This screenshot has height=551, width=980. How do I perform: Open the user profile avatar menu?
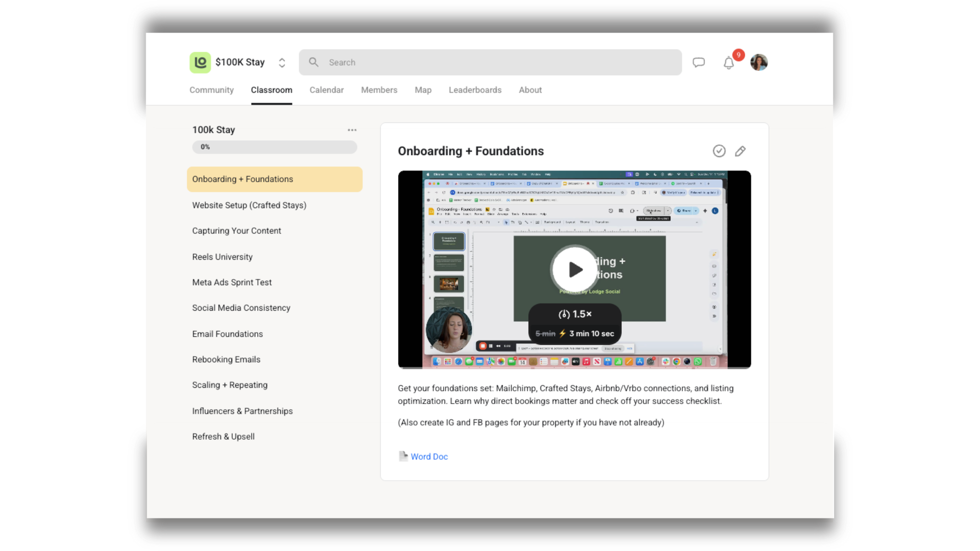tap(758, 62)
